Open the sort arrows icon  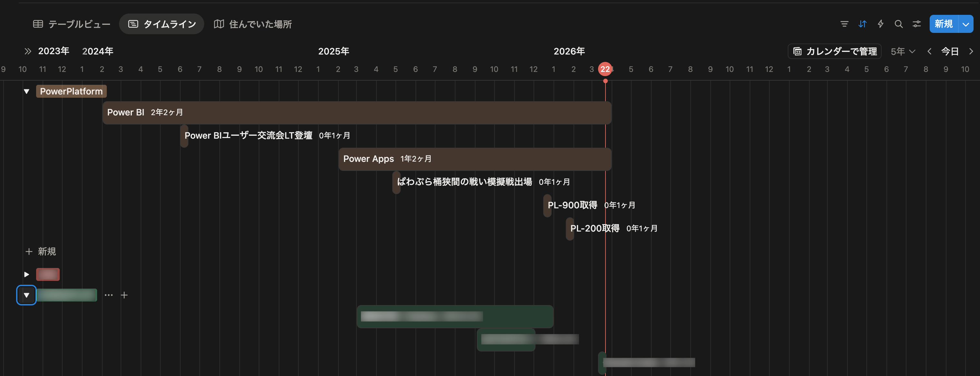(x=863, y=24)
